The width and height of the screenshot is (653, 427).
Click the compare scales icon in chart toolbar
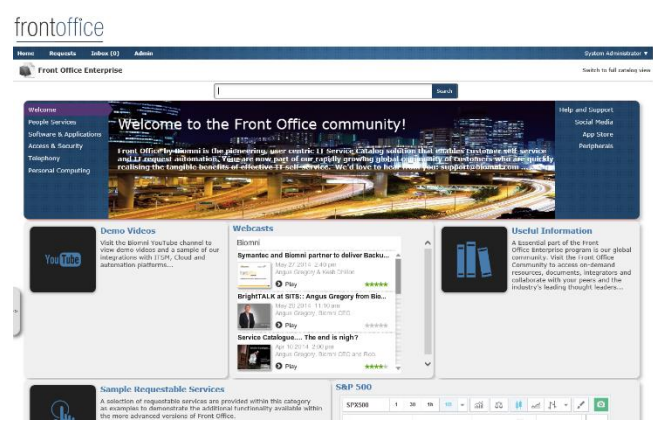498,405
